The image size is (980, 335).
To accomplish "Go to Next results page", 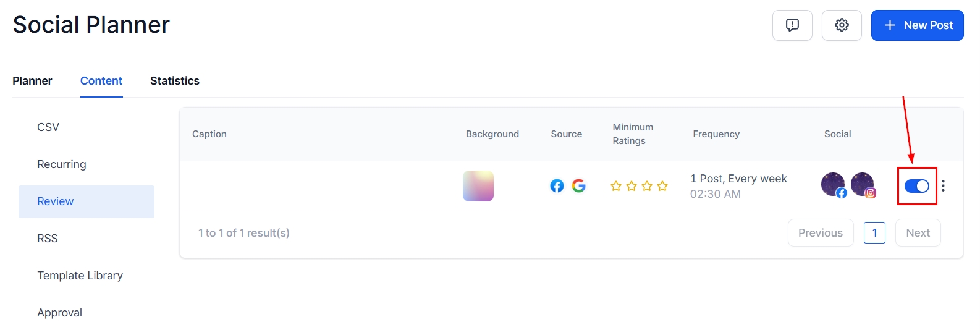I will pyautogui.click(x=918, y=233).
